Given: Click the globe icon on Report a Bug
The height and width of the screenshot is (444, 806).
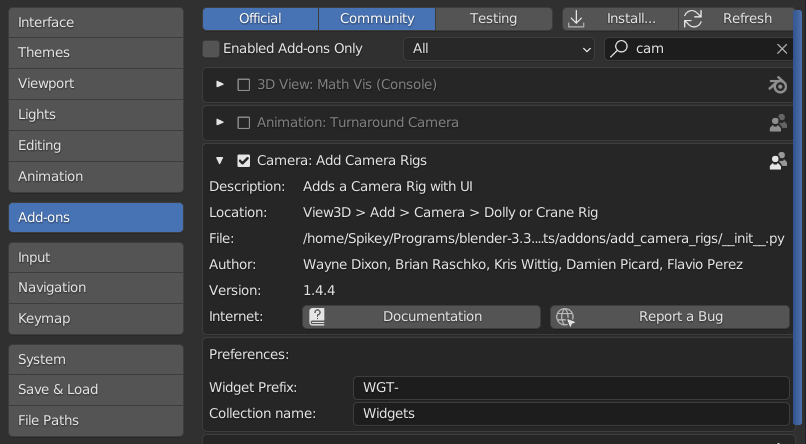Looking at the screenshot, I should [565, 317].
